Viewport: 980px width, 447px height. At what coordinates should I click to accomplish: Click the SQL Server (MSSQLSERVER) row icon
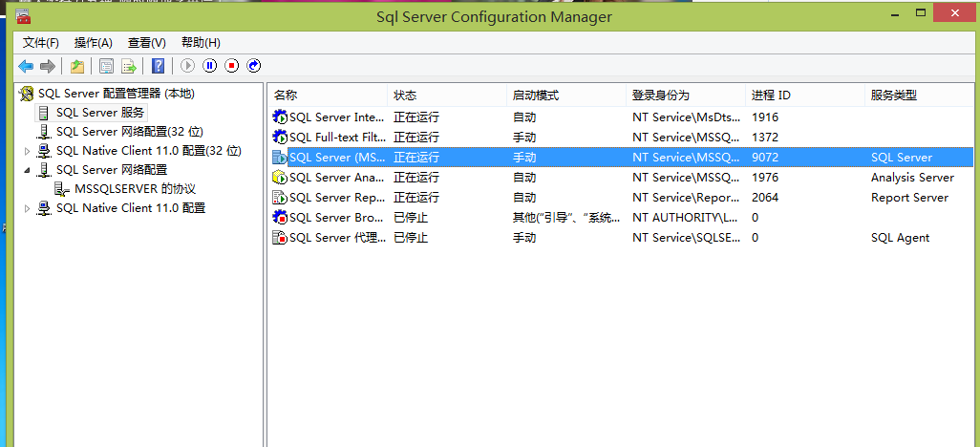tap(279, 158)
